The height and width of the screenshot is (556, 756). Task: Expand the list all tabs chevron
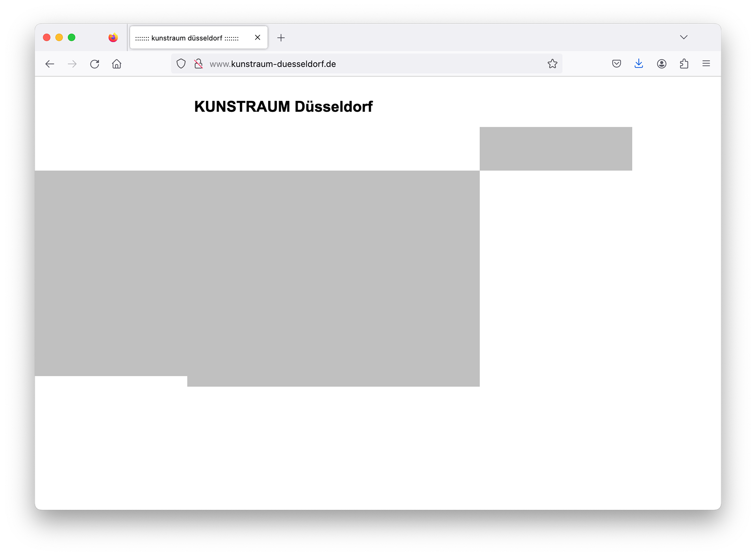[684, 37]
